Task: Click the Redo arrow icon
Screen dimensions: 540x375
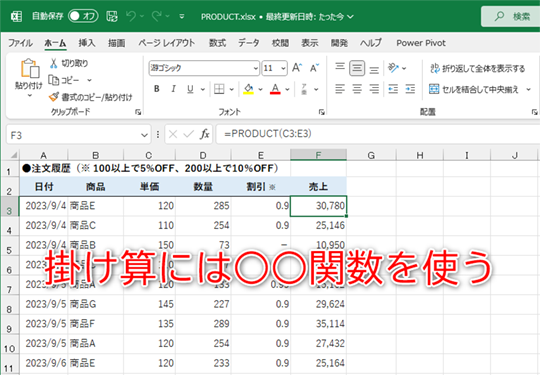Action: [157, 16]
